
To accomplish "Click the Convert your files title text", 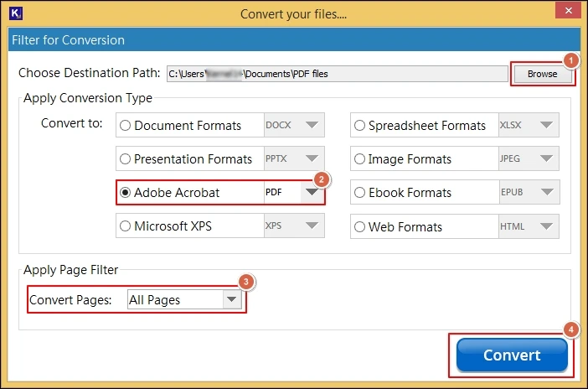I will click(x=294, y=14).
